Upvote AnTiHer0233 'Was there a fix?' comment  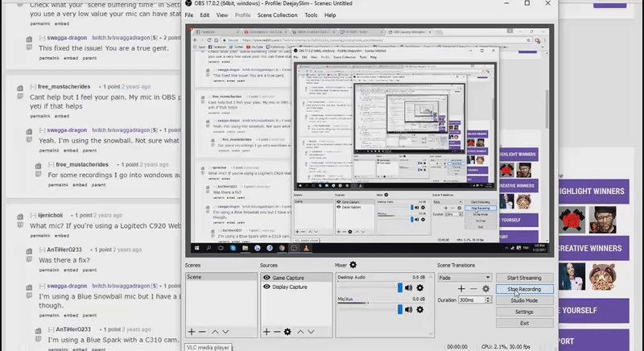(29, 251)
